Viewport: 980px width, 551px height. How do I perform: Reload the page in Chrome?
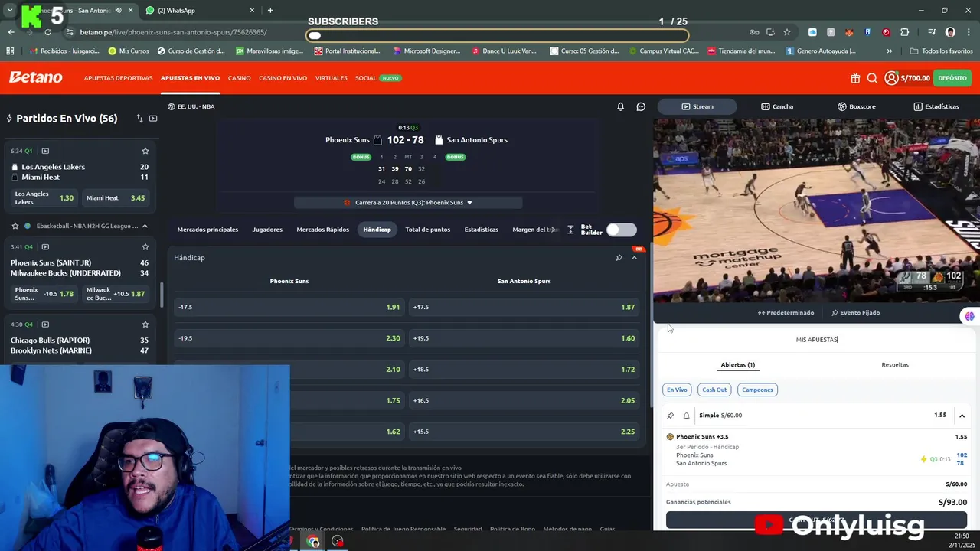tap(47, 32)
